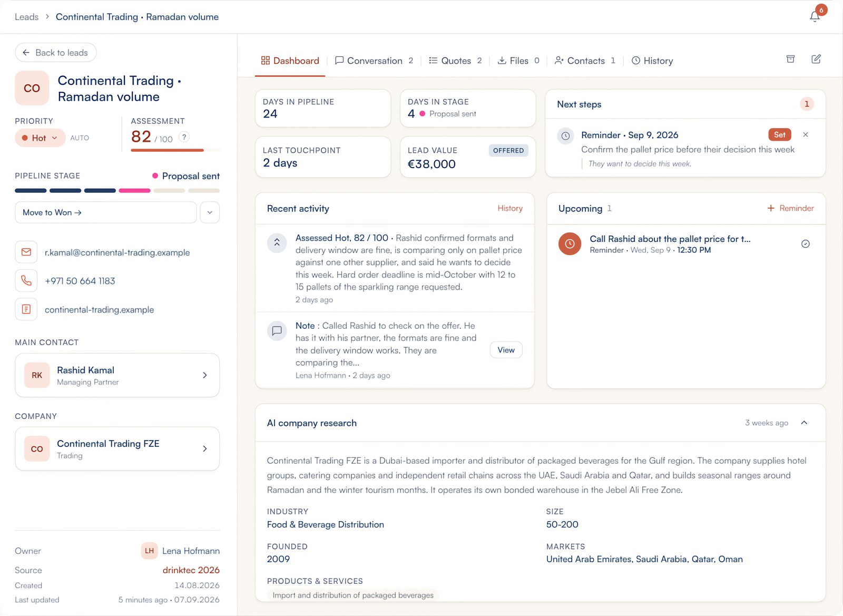The height and width of the screenshot is (616, 843).
Task: Click the AUTO priority label
Action: [x=80, y=138]
